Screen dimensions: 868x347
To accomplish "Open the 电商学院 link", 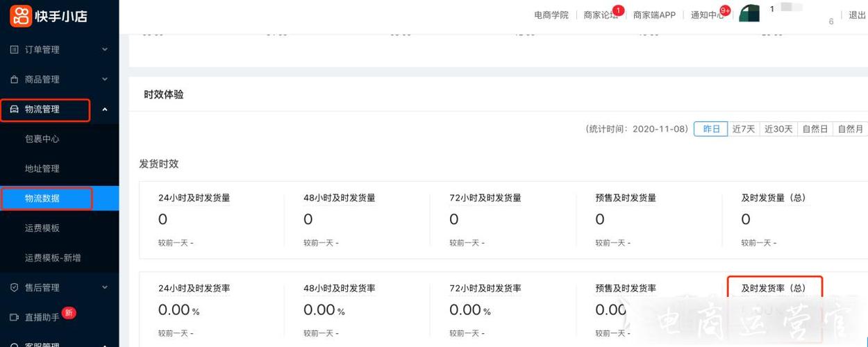I will pyautogui.click(x=551, y=15).
